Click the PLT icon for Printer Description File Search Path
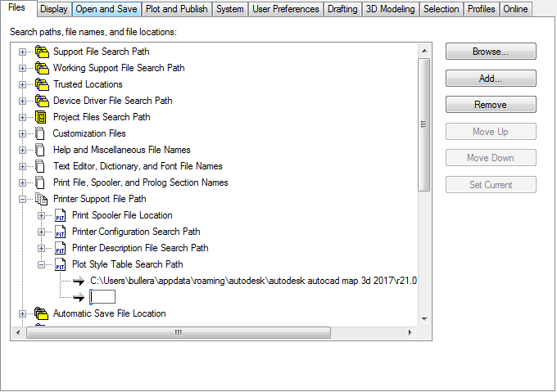This screenshot has width=557, height=392. [x=60, y=248]
